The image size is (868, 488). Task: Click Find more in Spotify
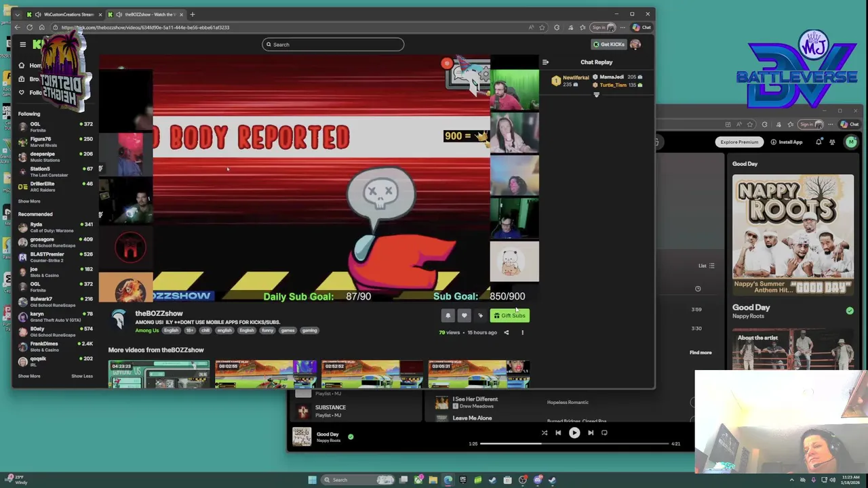(x=701, y=352)
